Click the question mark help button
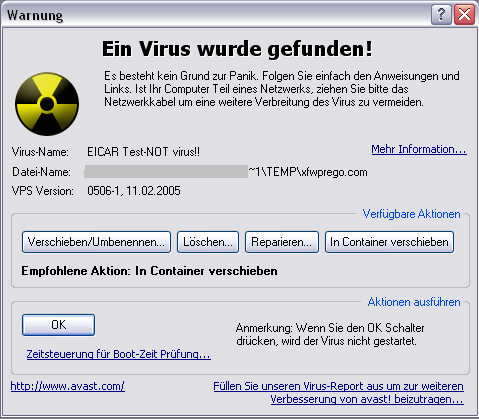 [x=441, y=15]
